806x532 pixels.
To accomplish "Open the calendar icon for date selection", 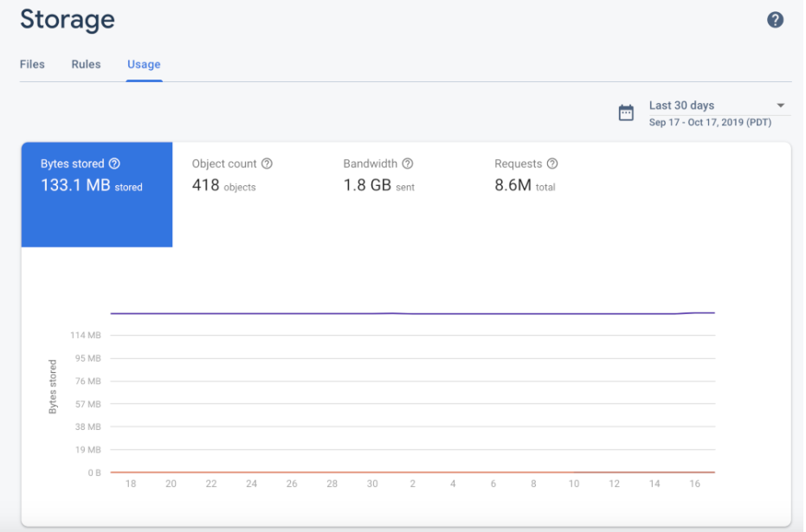I will (x=626, y=112).
